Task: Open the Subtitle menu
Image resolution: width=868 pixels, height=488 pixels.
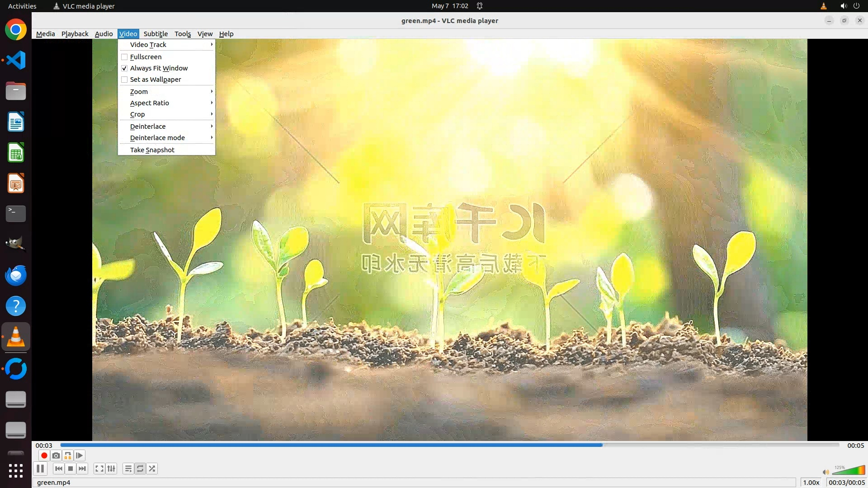Action: click(156, 34)
